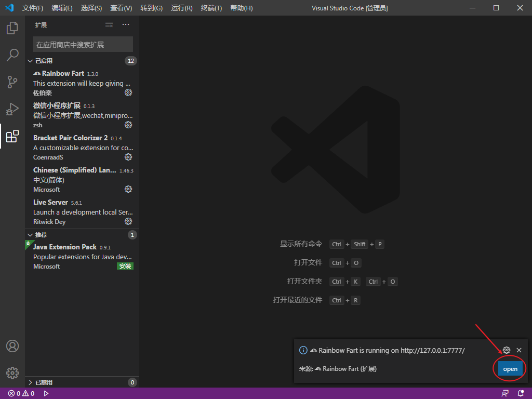The image size is (532, 399).
Task: Click the errors and warnings status indicator
Action: pos(21,394)
